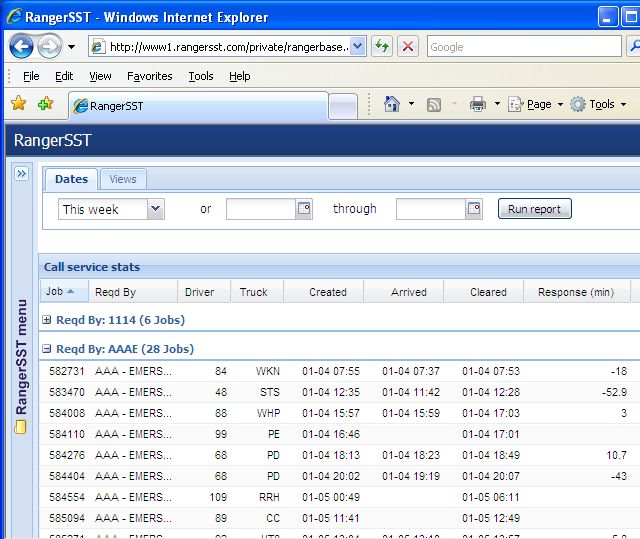Open the through date calendar picker icon
The height and width of the screenshot is (539, 640).
[474, 209]
